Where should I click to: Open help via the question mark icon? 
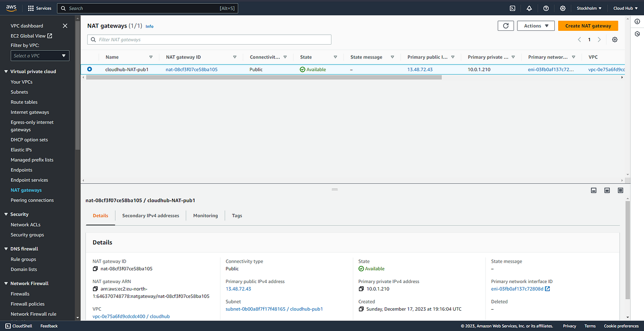click(546, 8)
